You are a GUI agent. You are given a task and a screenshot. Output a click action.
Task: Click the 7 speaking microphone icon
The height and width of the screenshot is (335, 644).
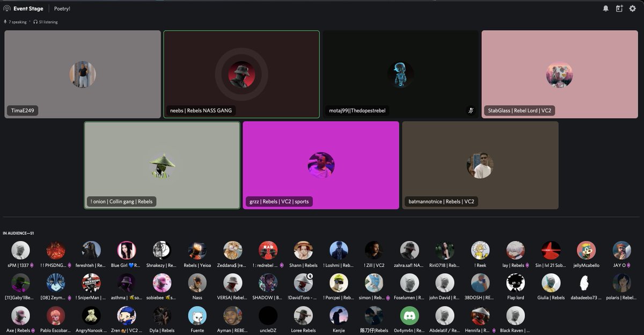pos(5,22)
